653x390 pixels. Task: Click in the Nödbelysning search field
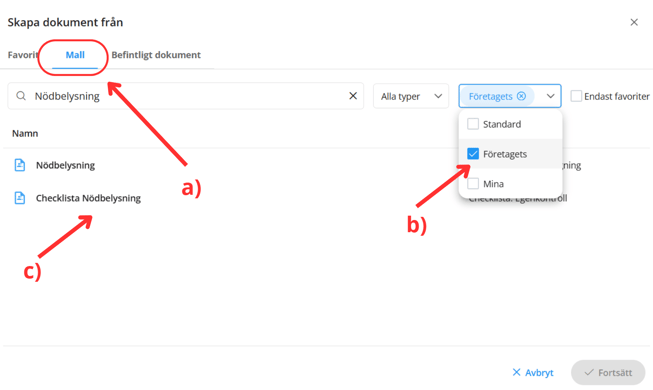(185, 96)
